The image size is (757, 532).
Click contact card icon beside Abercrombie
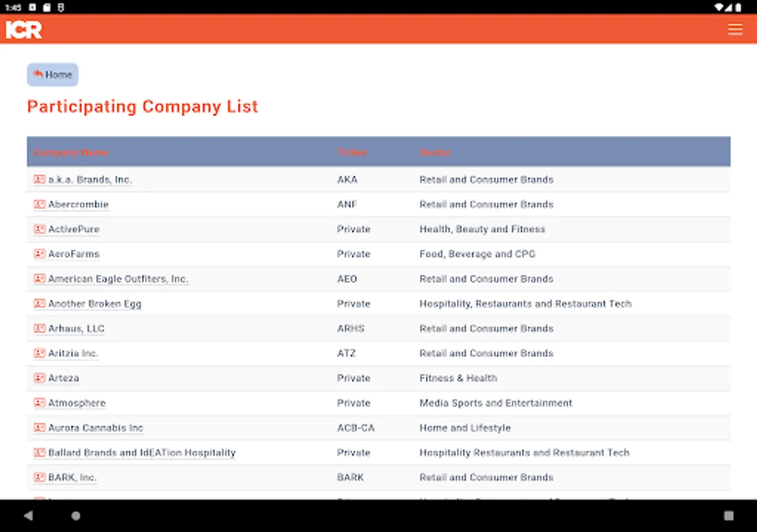(x=40, y=205)
